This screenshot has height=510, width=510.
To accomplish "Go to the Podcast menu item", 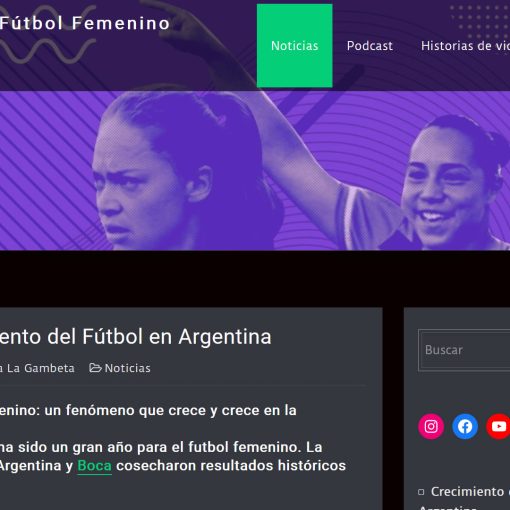I will coord(370,46).
